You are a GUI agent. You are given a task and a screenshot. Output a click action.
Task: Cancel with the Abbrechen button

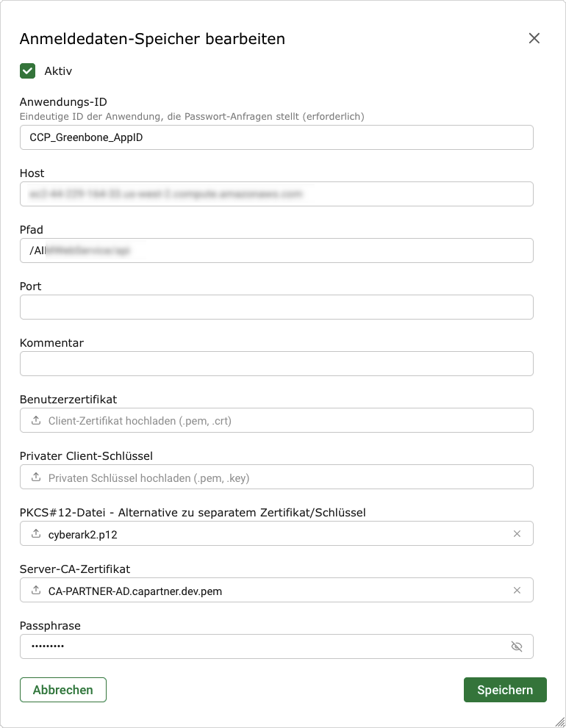(x=63, y=690)
